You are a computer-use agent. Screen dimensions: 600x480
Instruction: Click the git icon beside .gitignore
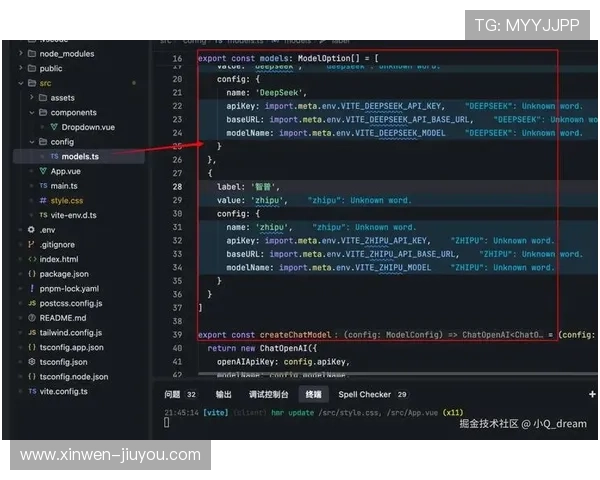31,244
